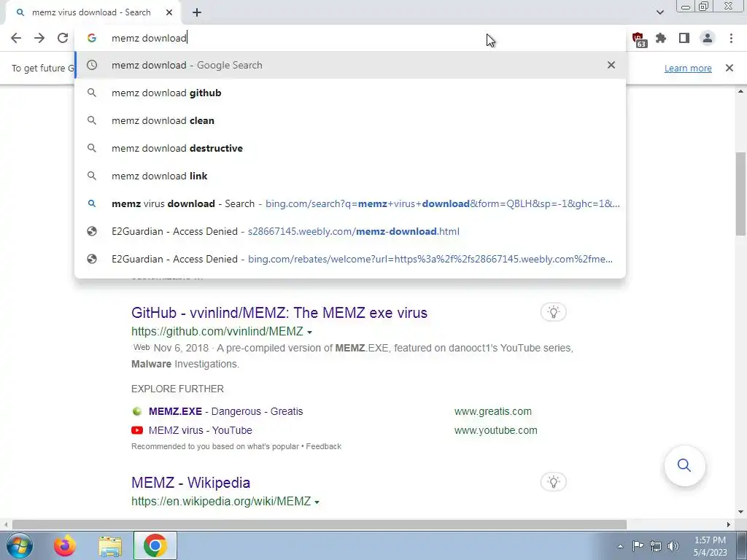
Task: Open the Action Center flag tray icon
Action: pos(638,545)
